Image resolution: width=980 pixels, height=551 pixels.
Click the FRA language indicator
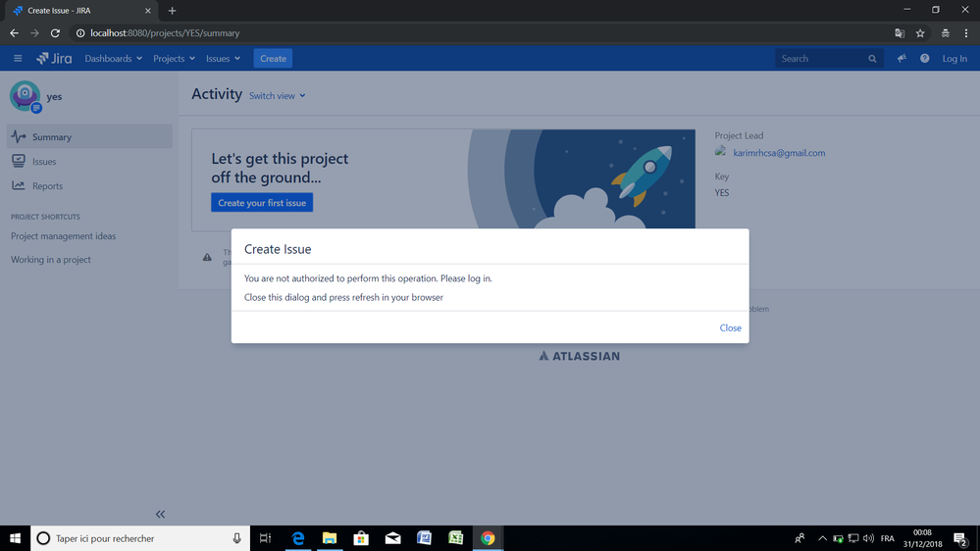pyautogui.click(x=887, y=538)
